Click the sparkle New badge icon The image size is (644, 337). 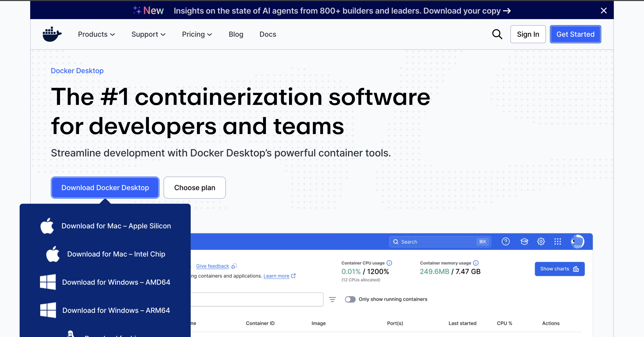[137, 10]
